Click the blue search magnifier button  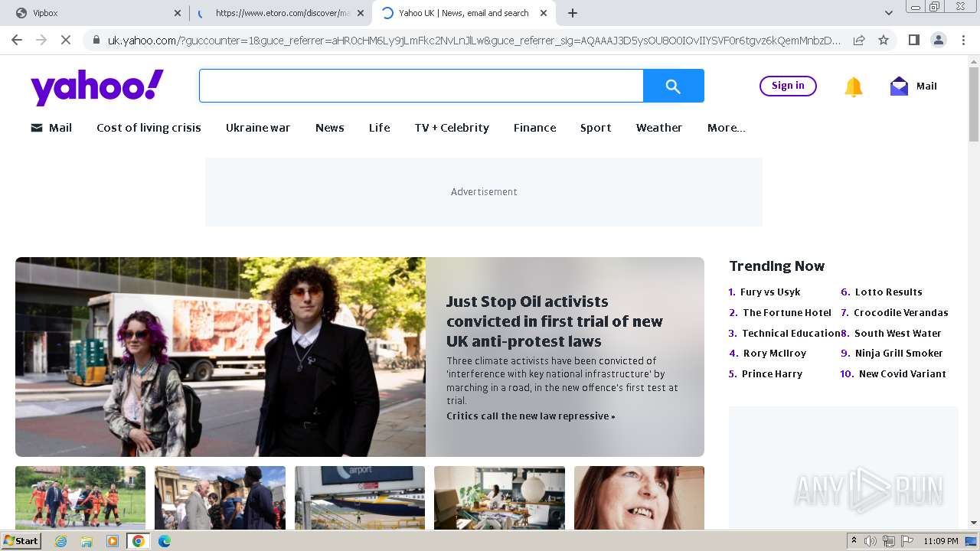pos(673,86)
